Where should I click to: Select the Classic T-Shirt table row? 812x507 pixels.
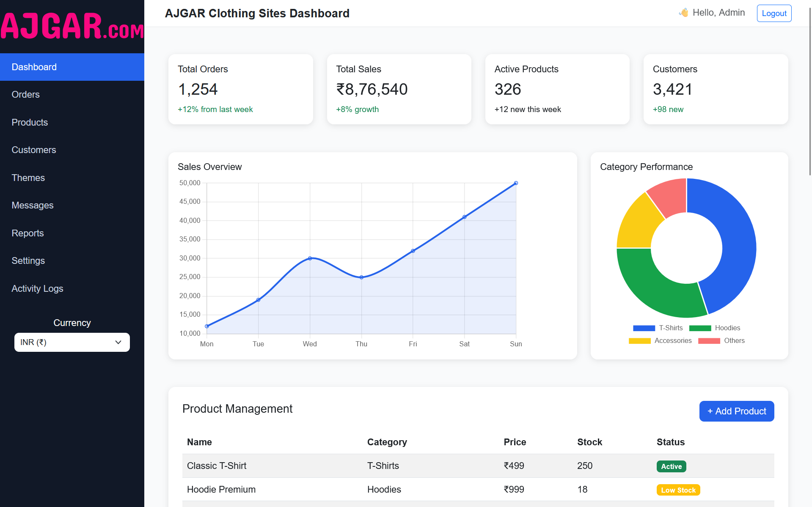pyautogui.click(x=478, y=466)
